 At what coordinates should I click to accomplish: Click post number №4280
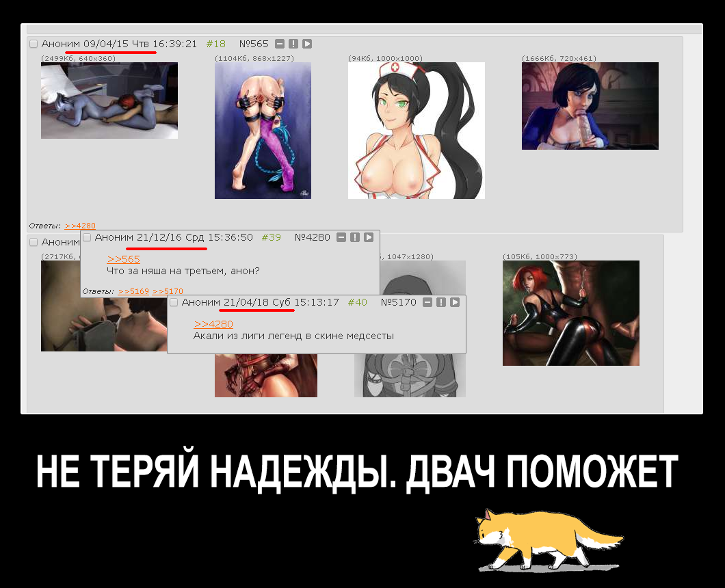pyautogui.click(x=313, y=238)
